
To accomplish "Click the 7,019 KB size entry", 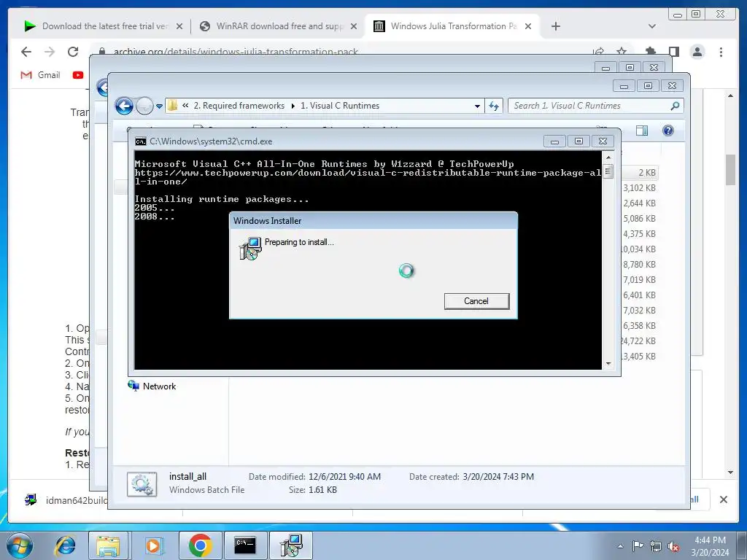I will click(639, 279).
